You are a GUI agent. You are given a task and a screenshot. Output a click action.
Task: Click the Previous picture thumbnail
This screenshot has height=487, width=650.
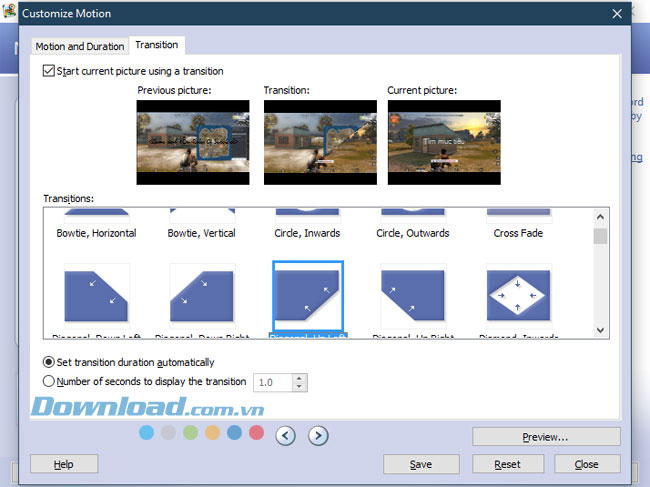193,142
